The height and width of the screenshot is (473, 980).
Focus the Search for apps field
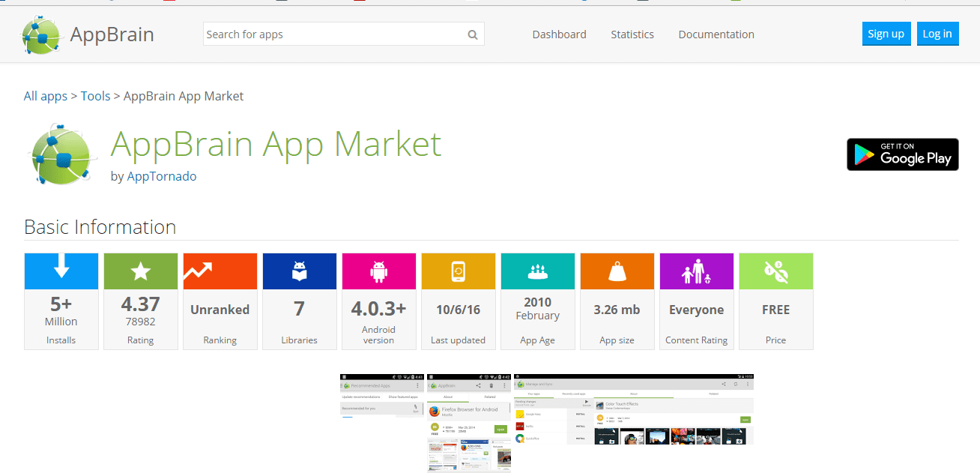coord(344,34)
